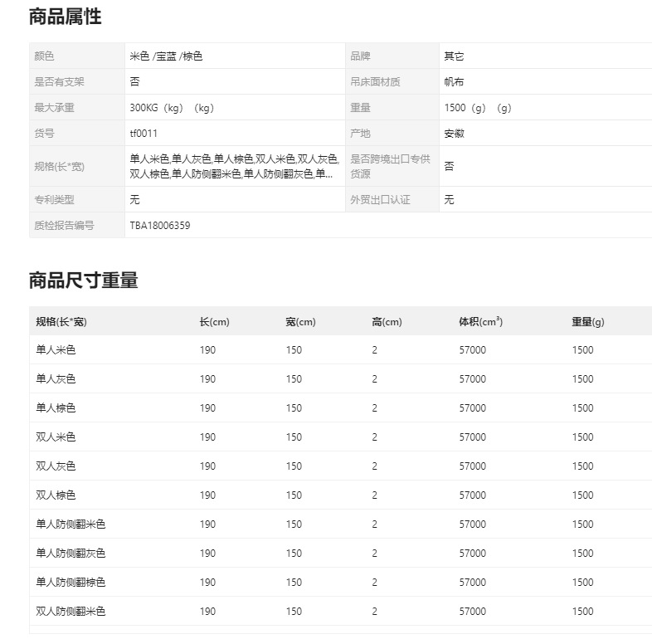Click the 品牌 value 其它

(454, 56)
